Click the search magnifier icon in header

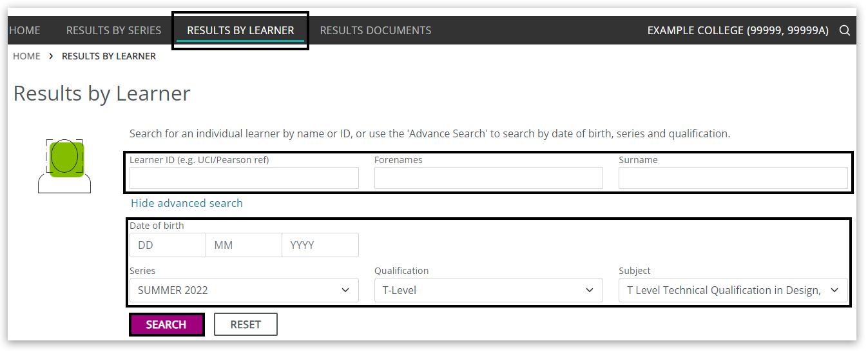[x=844, y=30]
